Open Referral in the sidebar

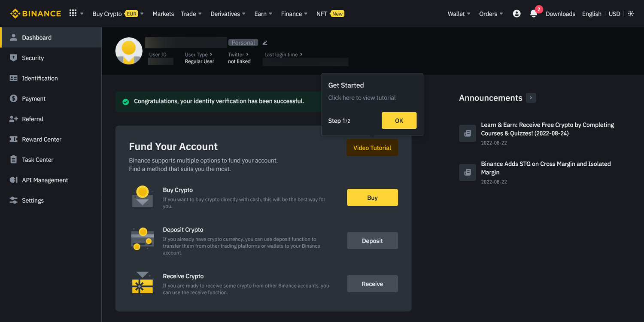click(51, 119)
